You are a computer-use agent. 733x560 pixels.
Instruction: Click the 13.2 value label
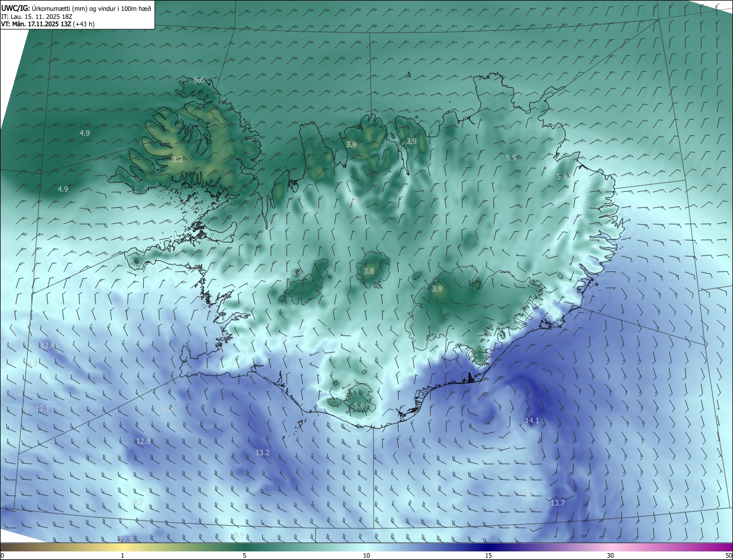(x=262, y=452)
